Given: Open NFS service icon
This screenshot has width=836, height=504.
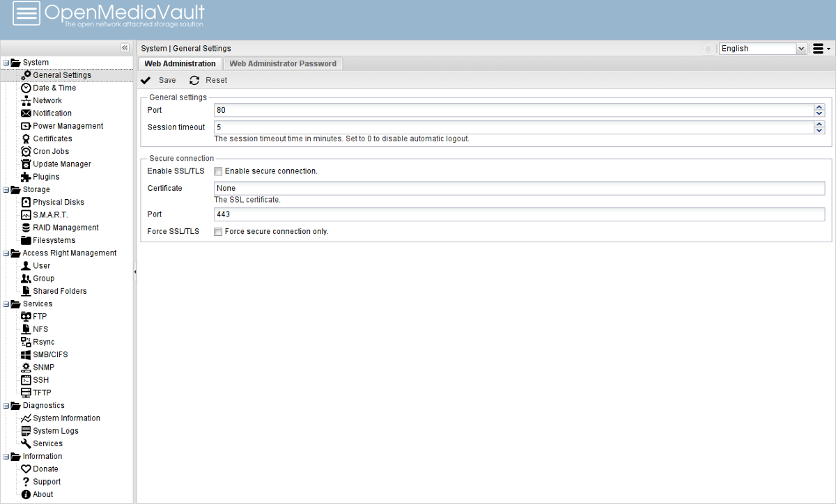Looking at the screenshot, I should [26, 329].
